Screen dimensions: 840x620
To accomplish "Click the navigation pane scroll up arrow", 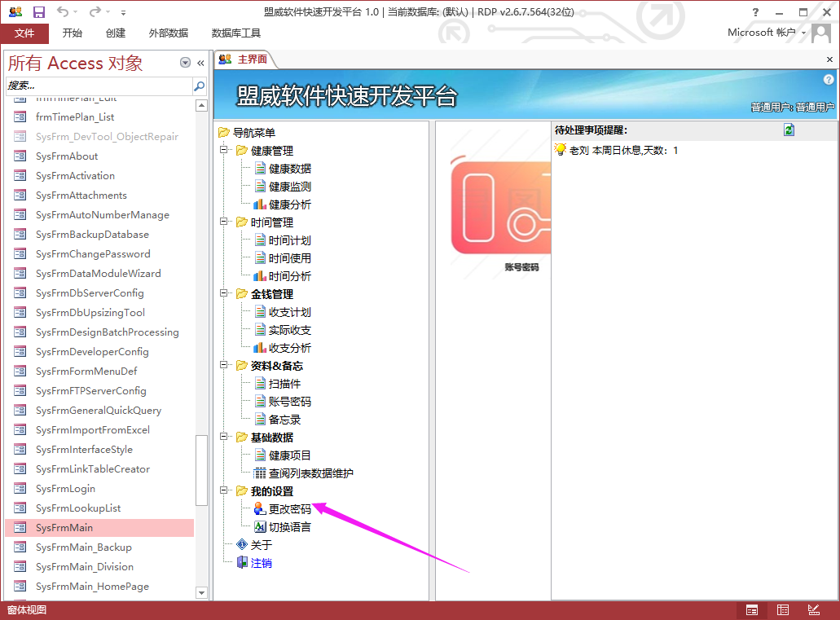I will coord(201,106).
